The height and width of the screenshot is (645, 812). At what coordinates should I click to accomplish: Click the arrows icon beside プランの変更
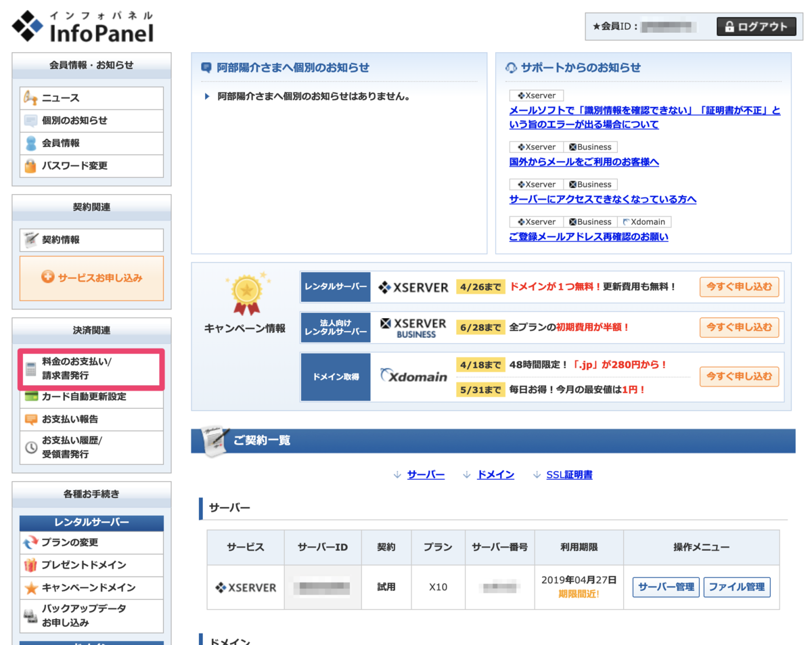[x=30, y=543]
